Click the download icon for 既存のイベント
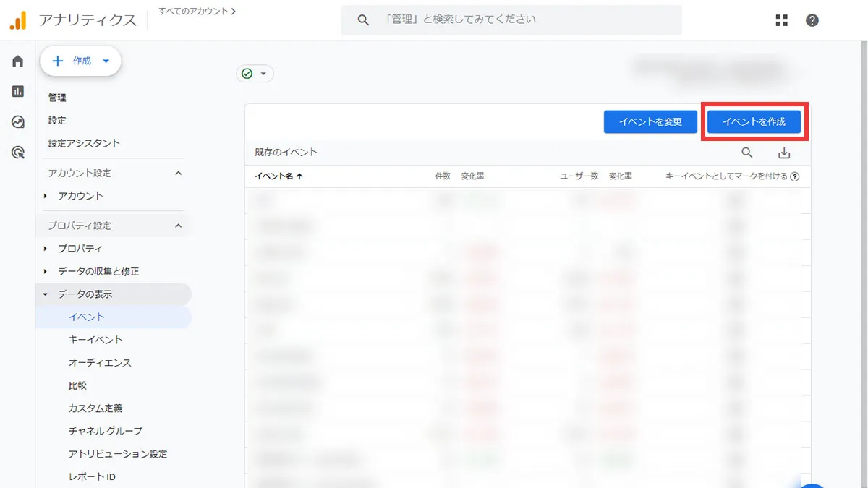Image resolution: width=868 pixels, height=488 pixels. pyautogui.click(x=786, y=153)
